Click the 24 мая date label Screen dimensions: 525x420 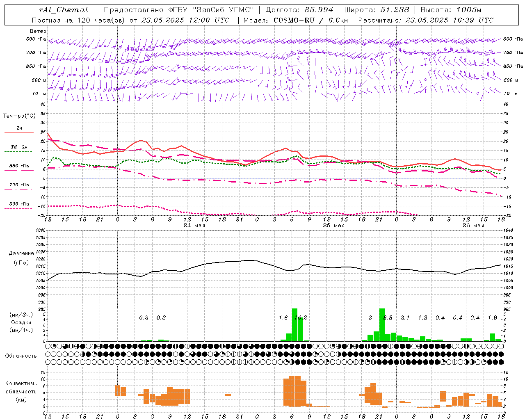click(194, 226)
